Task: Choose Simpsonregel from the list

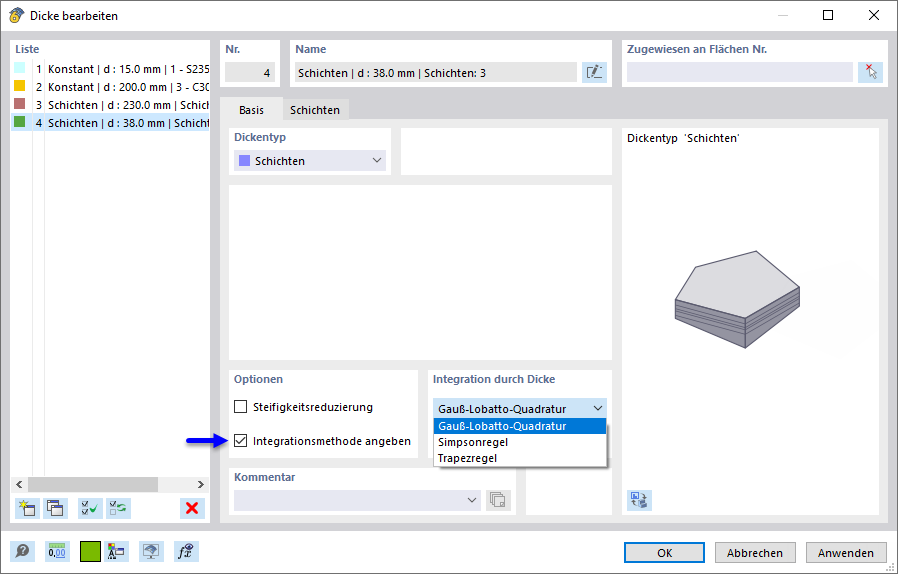Action: 519,442
